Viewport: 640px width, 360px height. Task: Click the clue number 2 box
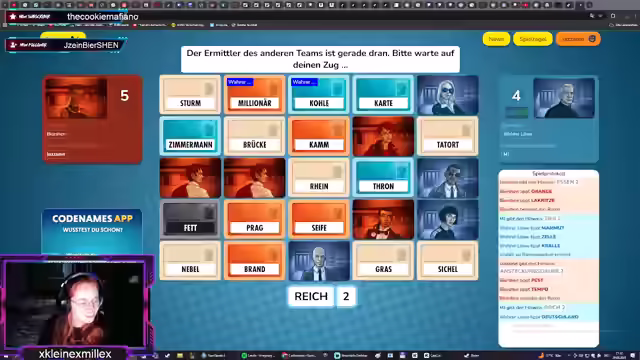click(x=346, y=296)
